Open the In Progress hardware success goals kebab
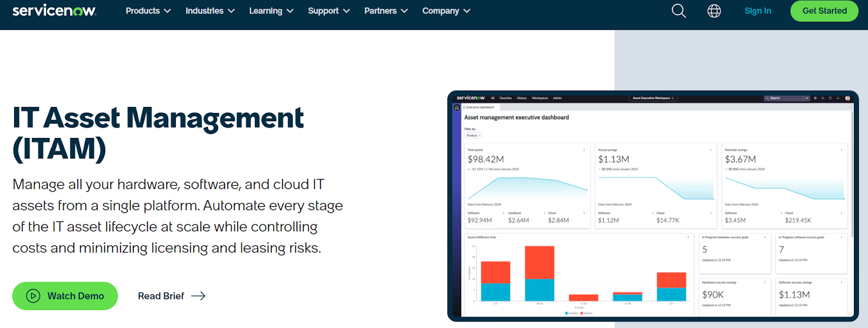This screenshot has width=868, height=328. click(765, 237)
